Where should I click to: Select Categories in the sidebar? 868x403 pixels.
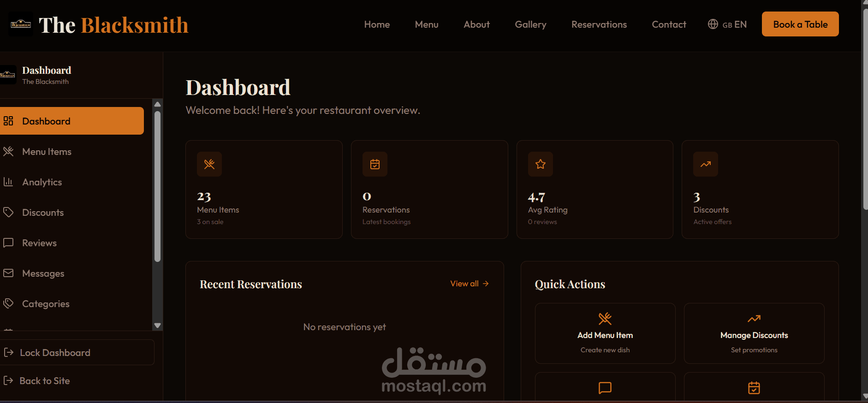[72, 303]
